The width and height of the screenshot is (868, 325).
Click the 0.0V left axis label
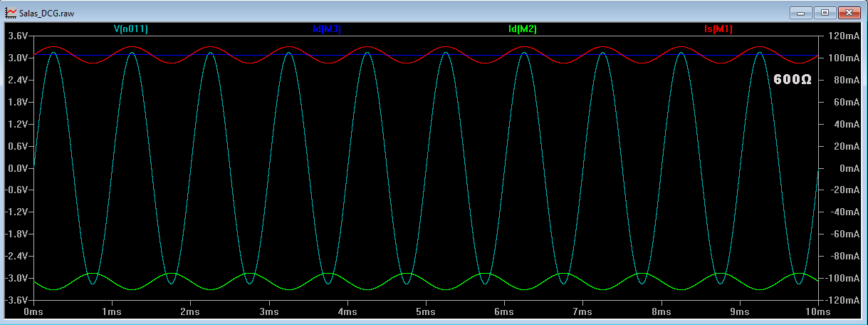point(18,168)
